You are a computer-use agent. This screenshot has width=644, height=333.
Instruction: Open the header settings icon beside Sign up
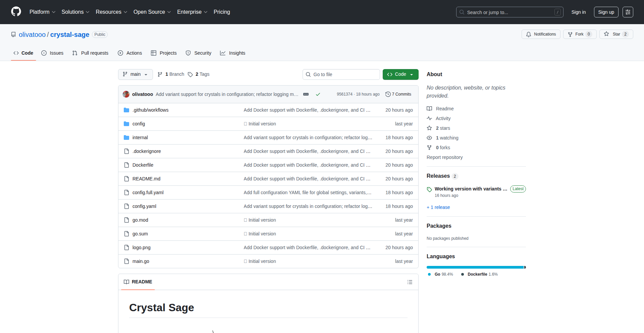(x=628, y=12)
